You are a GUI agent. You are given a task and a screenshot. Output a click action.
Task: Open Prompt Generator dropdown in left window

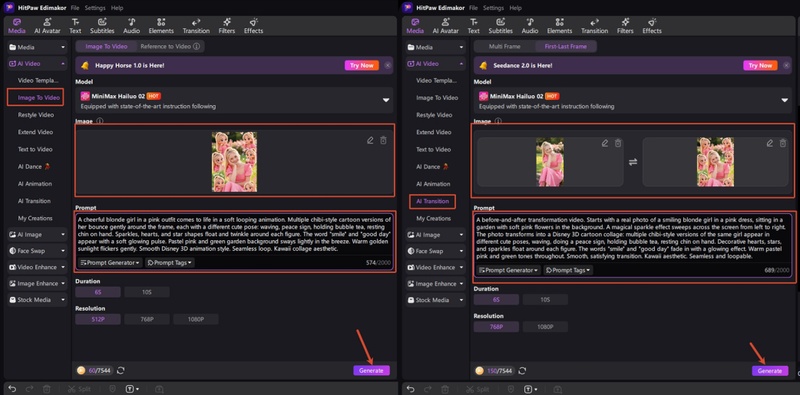point(111,263)
